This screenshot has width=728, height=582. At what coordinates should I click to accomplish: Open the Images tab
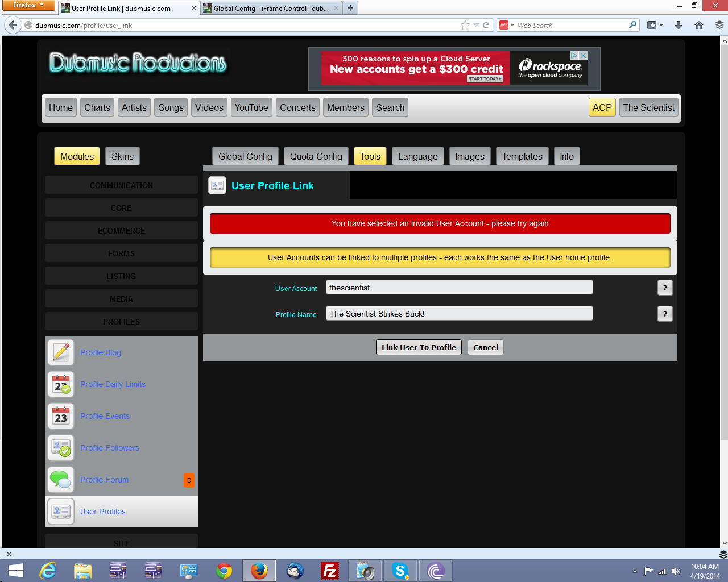[x=470, y=156]
